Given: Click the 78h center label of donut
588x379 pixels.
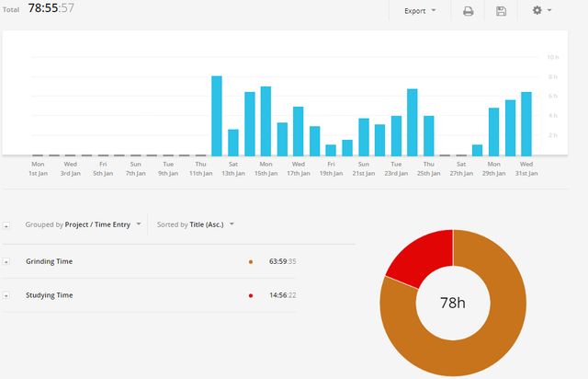Looking at the screenshot, I should [x=453, y=303].
